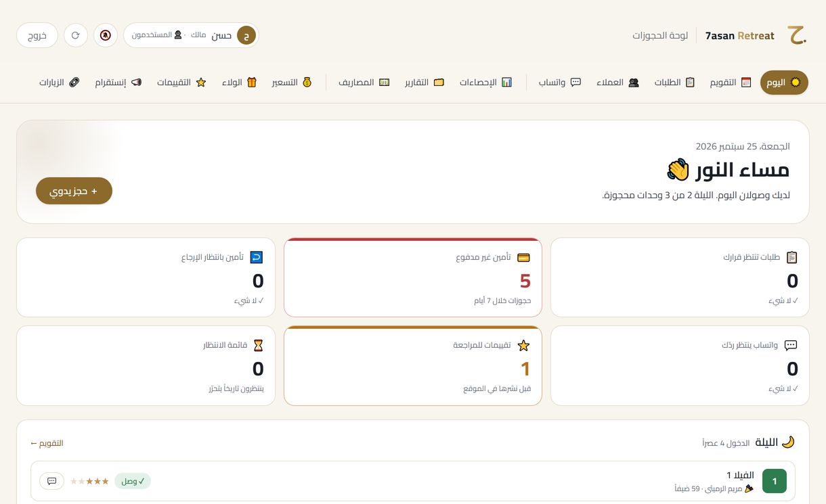Toggle the muted notifications bell icon
Image resolution: width=826 pixels, height=504 pixels.
tap(106, 35)
